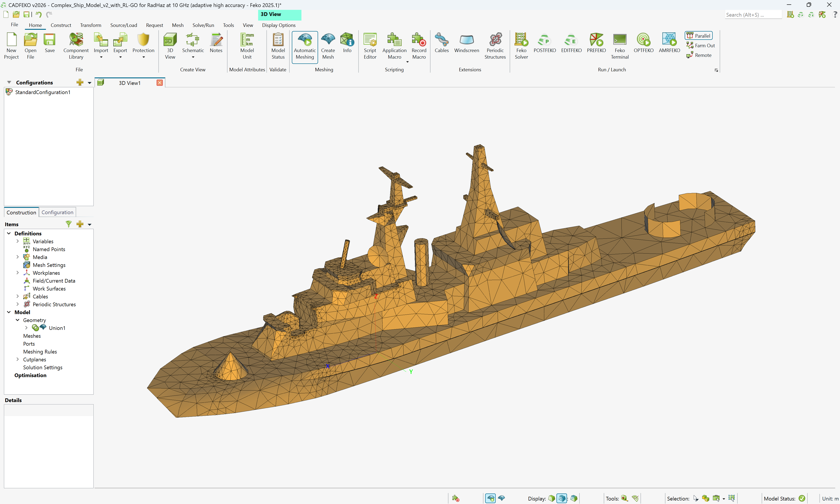
Task: Run AMRFEKO adaptive mesh refinement
Action: click(669, 43)
